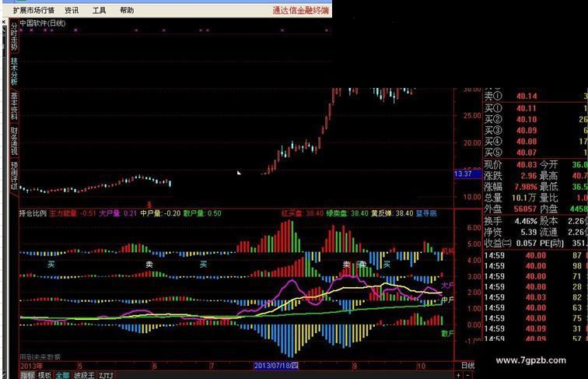Image resolution: width=588 pixels, height=379 pixels.
Task: Click the tick row with price 40.03
Action: (535, 297)
